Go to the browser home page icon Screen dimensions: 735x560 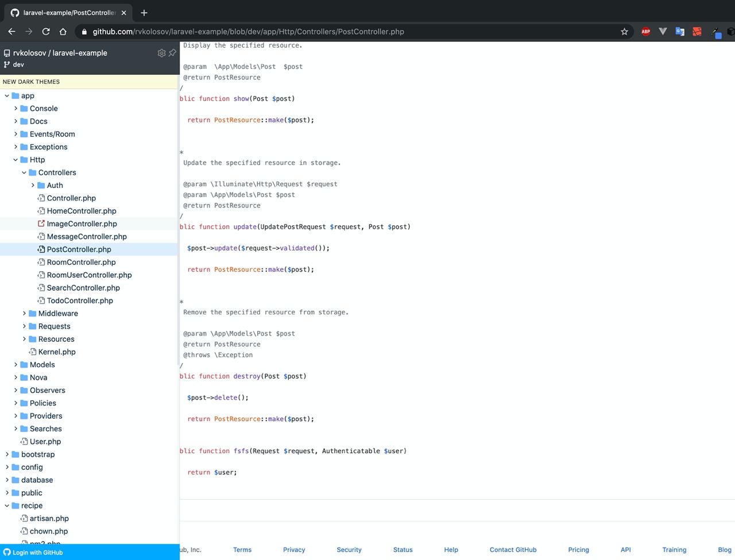click(63, 32)
